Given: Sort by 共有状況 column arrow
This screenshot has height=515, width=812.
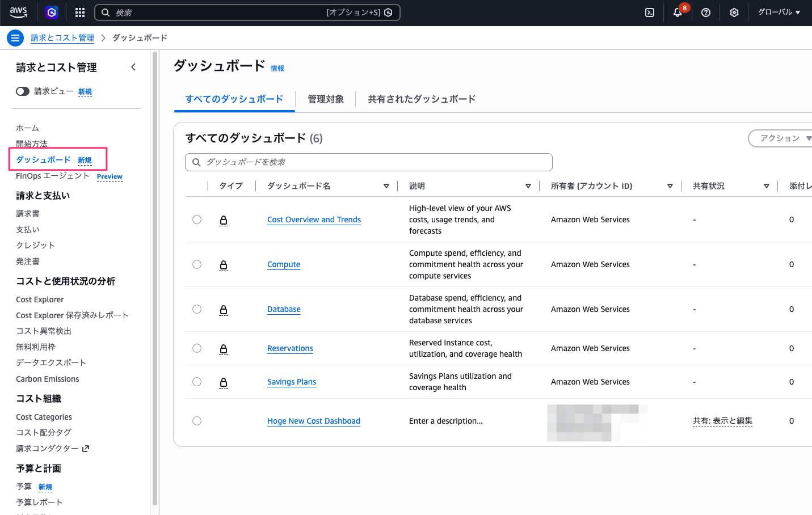Looking at the screenshot, I should (767, 186).
